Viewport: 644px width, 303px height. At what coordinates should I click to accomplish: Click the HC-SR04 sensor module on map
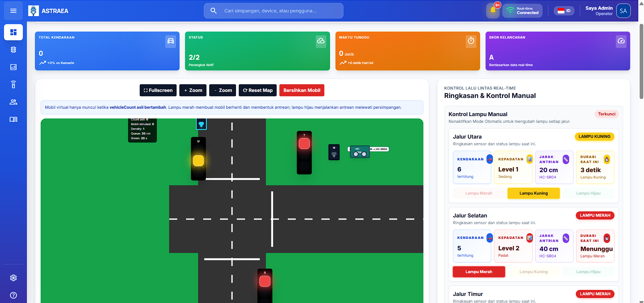pos(360,152)
